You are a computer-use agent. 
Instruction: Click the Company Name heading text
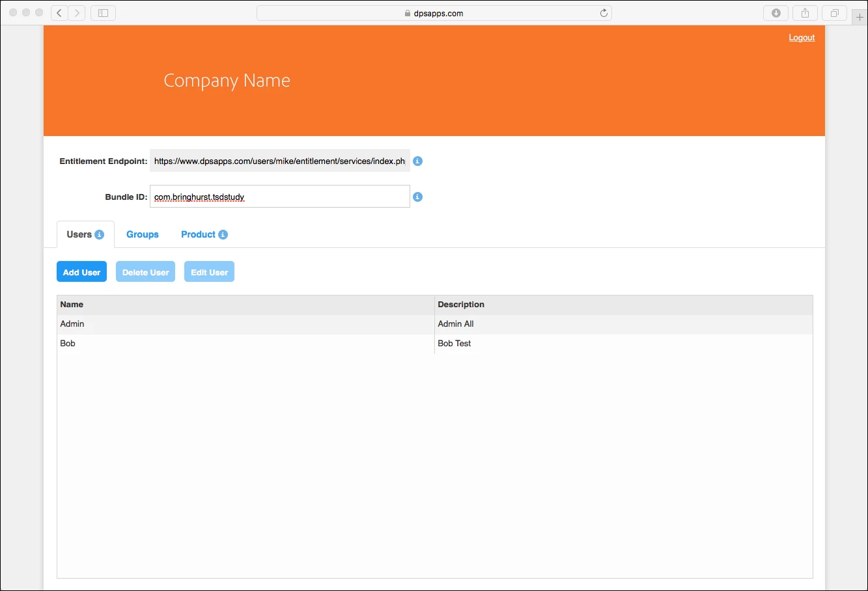pyautogui.click(x=227, y=81)
